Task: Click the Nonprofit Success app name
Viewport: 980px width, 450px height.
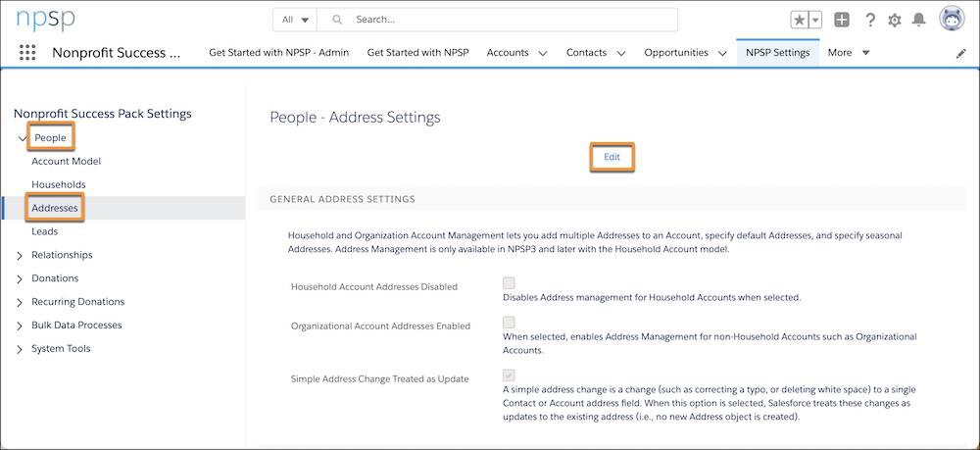Action: pos(117,53)
